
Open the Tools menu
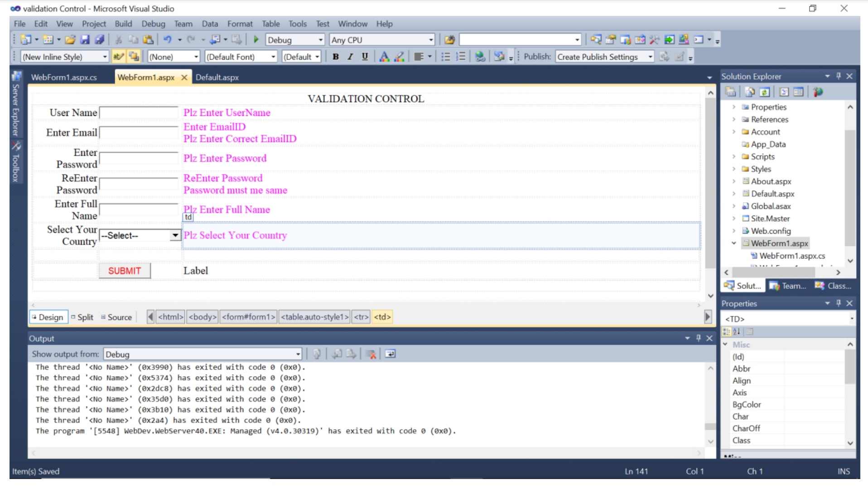297,24
